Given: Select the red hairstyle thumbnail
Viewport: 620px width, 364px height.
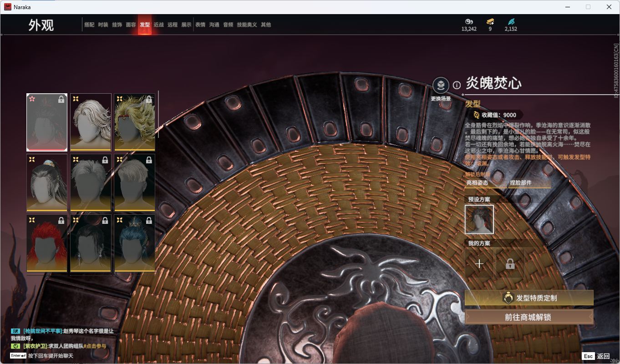Looking at the screenshot, I should coord(47,243).
